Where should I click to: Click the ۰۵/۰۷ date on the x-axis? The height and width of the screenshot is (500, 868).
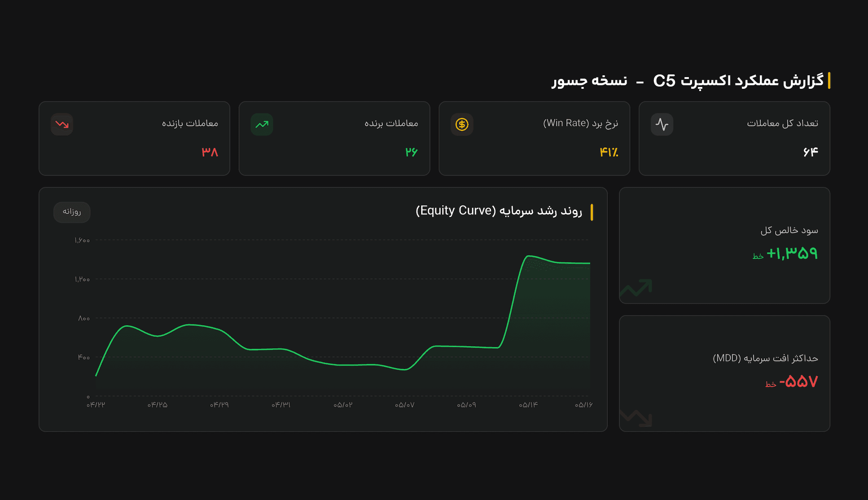(x=404, y=405)
